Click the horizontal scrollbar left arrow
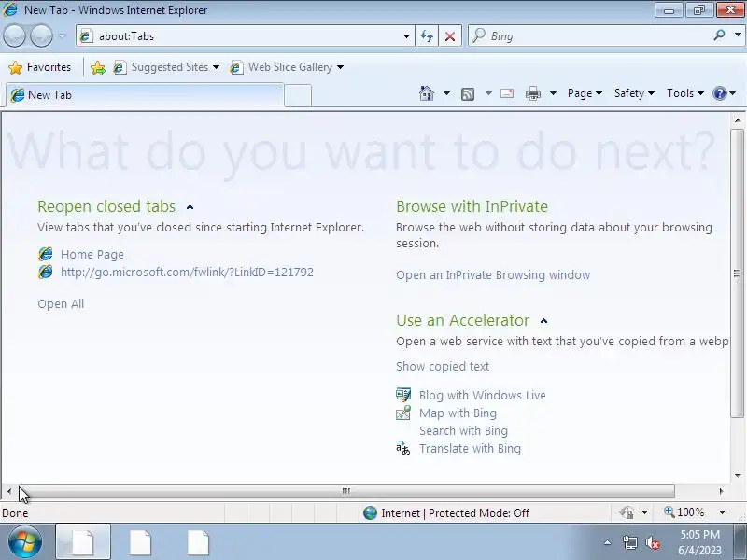 click(9, 491)
